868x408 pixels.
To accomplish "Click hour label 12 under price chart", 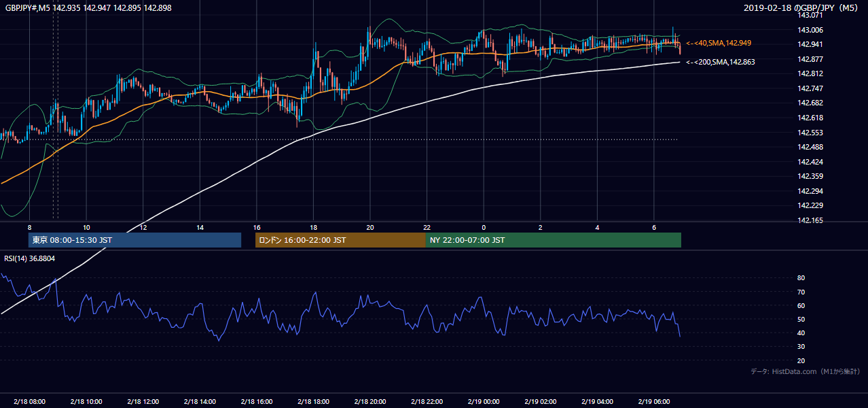I will pos(143,227).
